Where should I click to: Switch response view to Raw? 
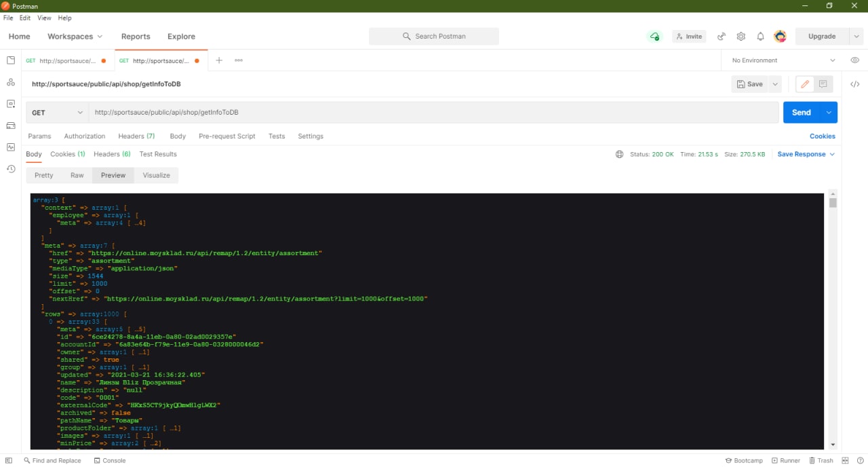77,175
